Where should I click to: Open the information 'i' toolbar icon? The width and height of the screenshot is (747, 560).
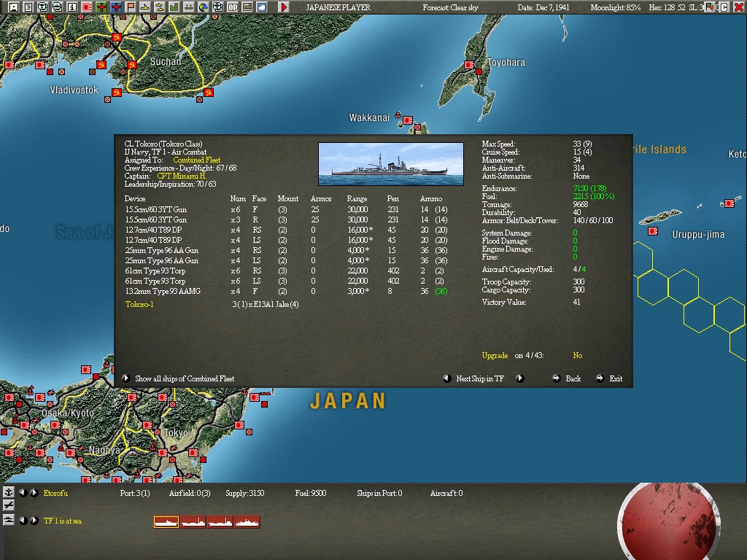point(72,7)
